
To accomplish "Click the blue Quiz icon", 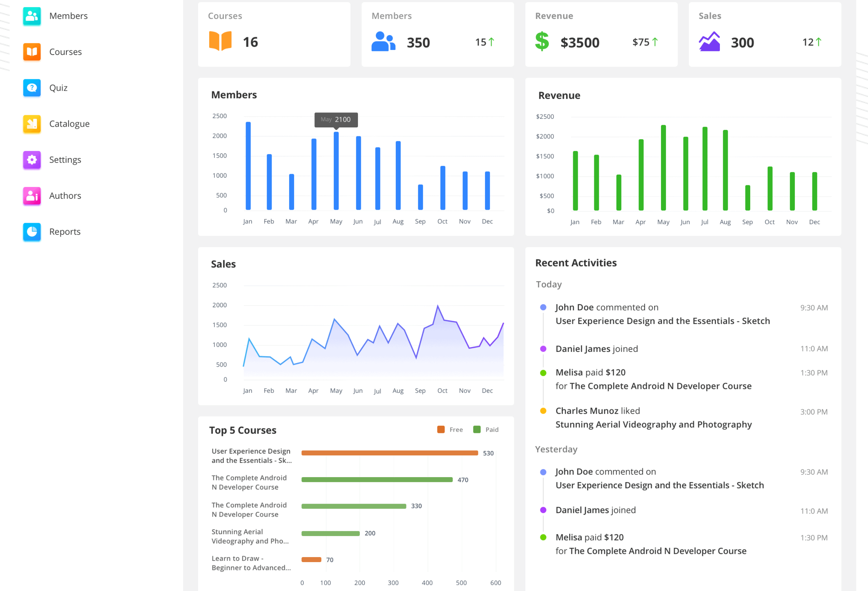I will click(x=32, y=88).
